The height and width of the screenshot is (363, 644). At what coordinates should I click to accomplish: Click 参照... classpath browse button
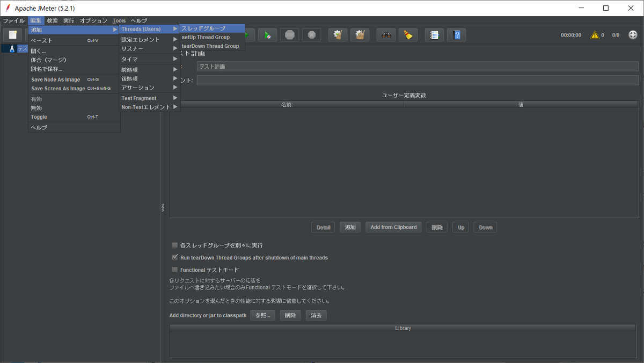point(262,315)
